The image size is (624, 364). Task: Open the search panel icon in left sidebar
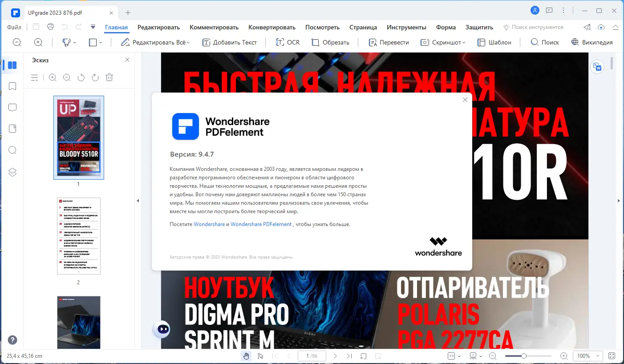tap(12, 150)
